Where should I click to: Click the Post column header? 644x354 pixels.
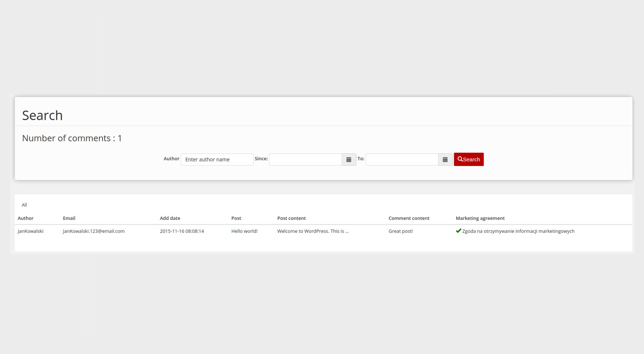click(236, 218)
